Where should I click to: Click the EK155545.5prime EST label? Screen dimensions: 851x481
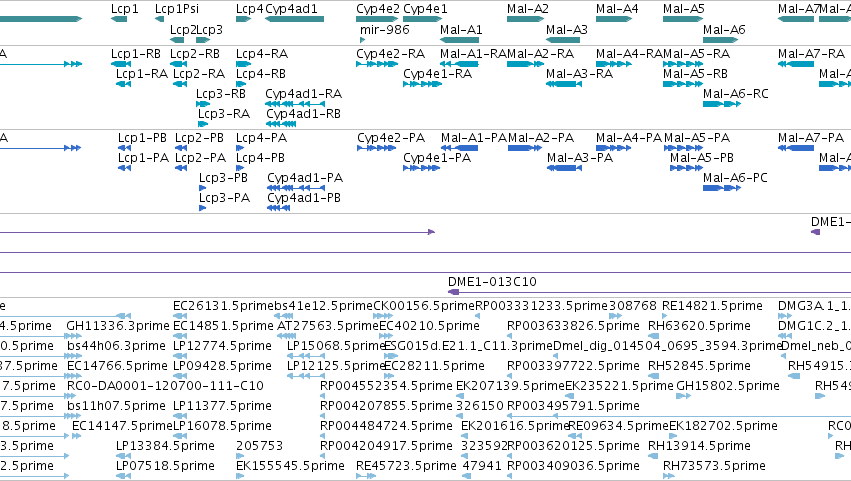pyautogui.click(x=290, y=467)
